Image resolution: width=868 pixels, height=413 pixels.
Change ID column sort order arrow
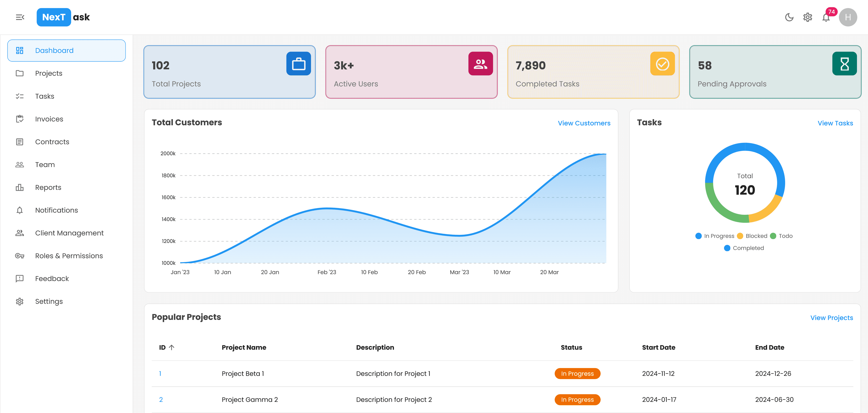click(x=172, y=347)
